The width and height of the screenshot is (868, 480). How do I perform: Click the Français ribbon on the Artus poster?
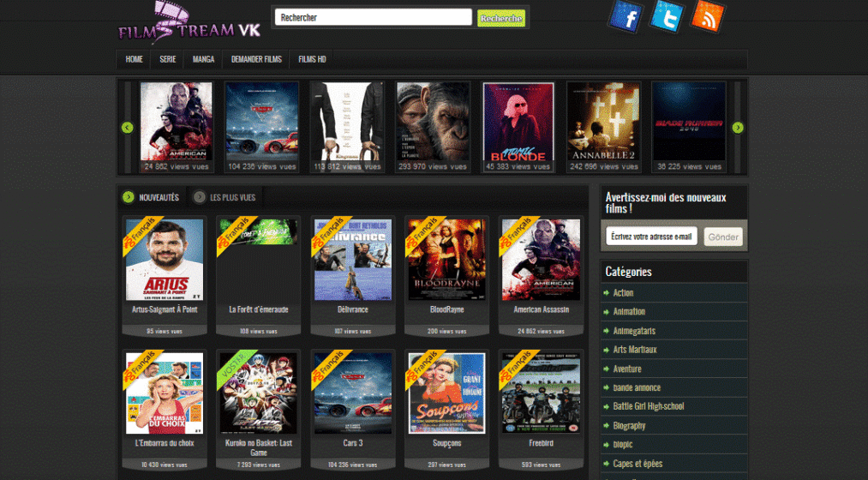click(141, 234)
